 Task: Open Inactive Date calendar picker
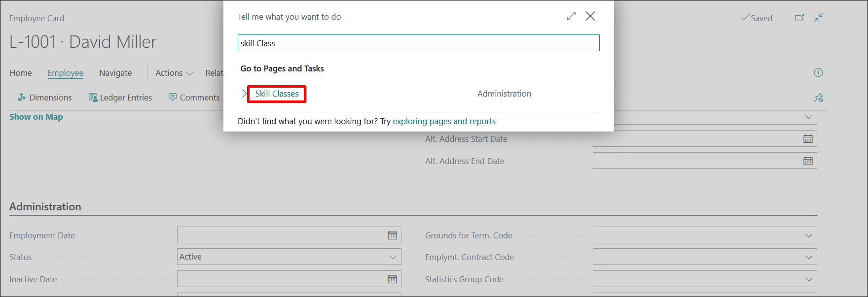point(392,279)
